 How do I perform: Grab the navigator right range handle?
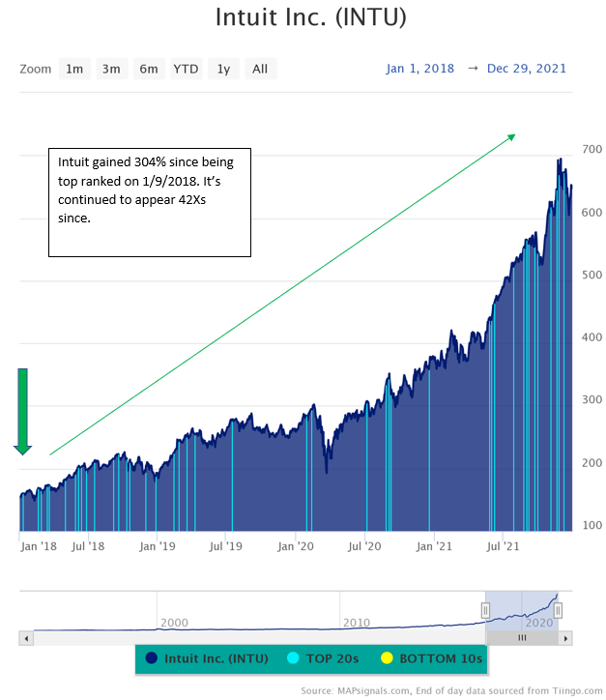(x=558, y=610)
